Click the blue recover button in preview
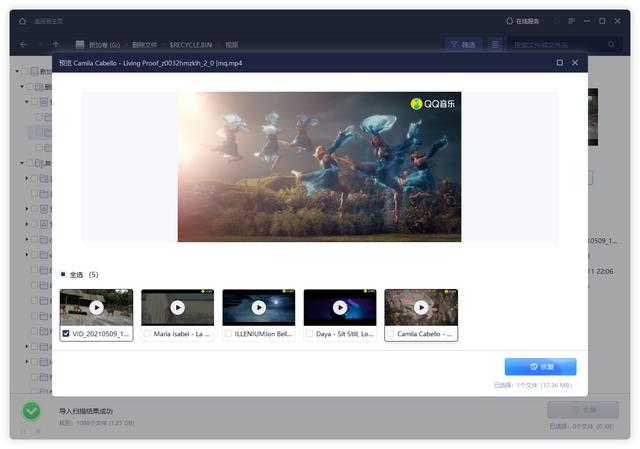The image size is (640, 449). pos(540,367)
